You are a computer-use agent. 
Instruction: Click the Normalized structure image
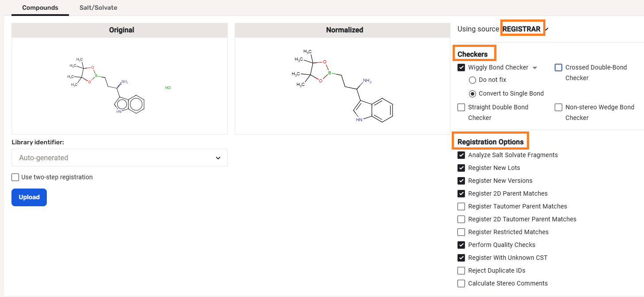click(x=343, y=85)
